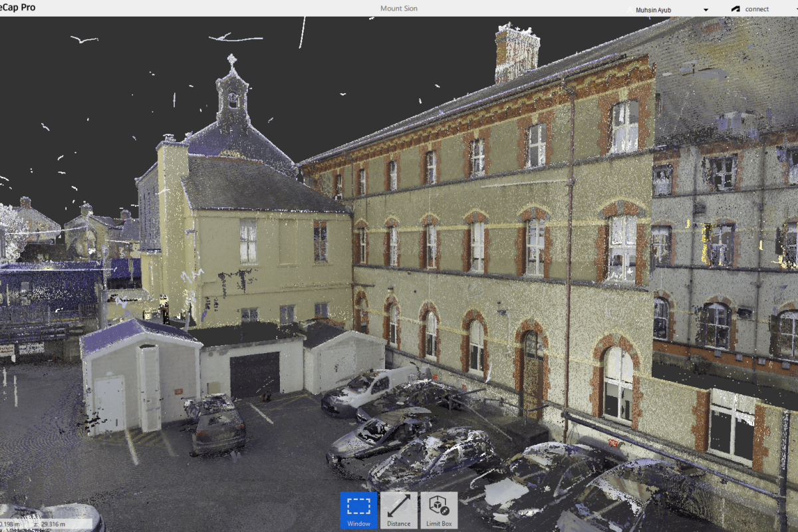Click the user avatar icon beside Muhsin Ayub
This screenshot has width=798, height=532.
click(x=630, y=9)
